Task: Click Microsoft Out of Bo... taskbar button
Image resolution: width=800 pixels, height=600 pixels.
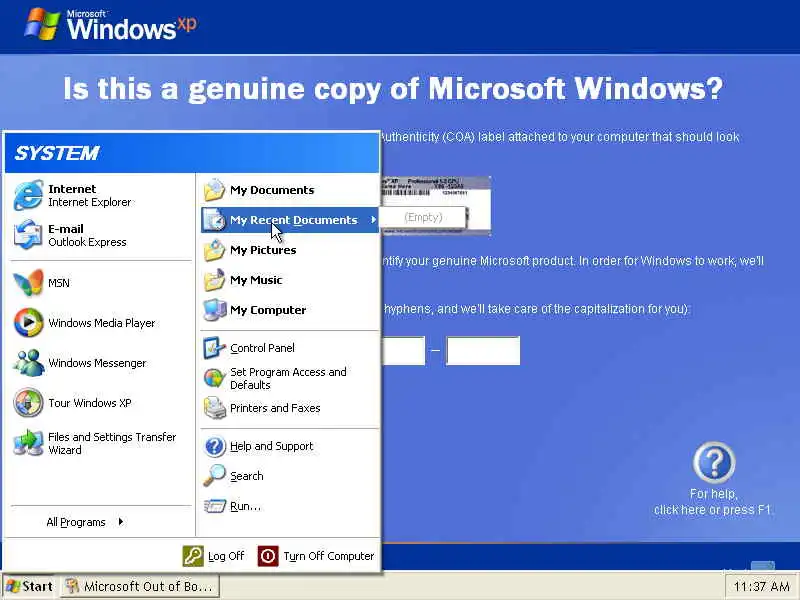Action: pos(140,586)
